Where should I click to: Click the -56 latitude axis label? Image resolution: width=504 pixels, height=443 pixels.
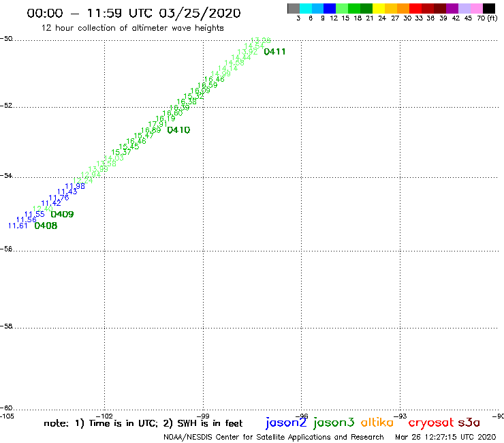(x=6, y=249)
